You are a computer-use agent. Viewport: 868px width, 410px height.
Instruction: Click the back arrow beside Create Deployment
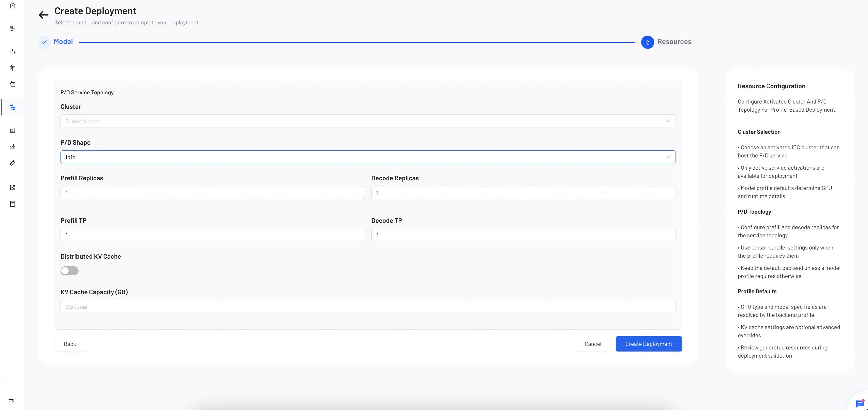click(43, 15)
